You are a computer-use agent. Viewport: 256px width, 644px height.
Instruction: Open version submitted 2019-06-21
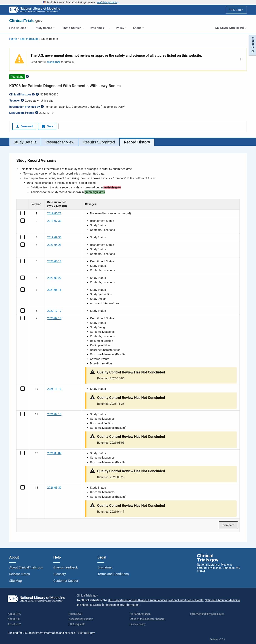[54, 213]
